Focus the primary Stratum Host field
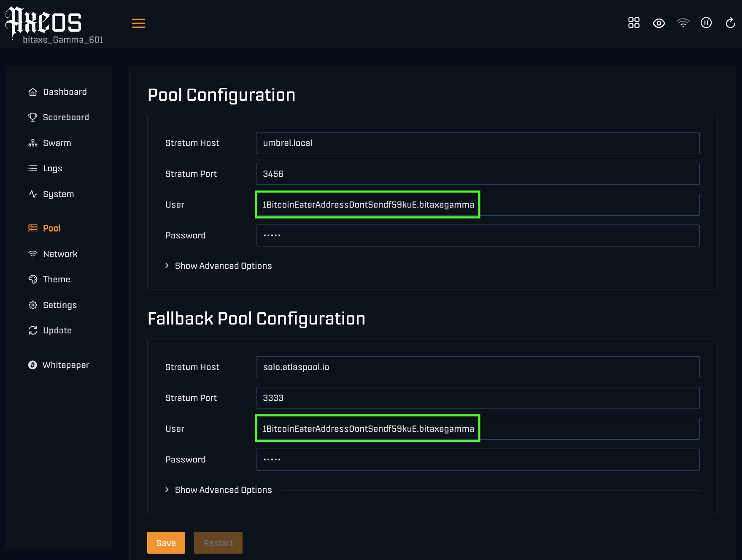This screenshot has width=742, height=560. (x=478, y=143)
